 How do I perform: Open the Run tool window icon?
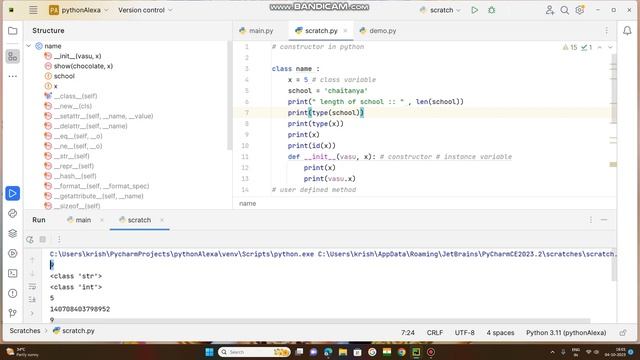tap(13, 193)
